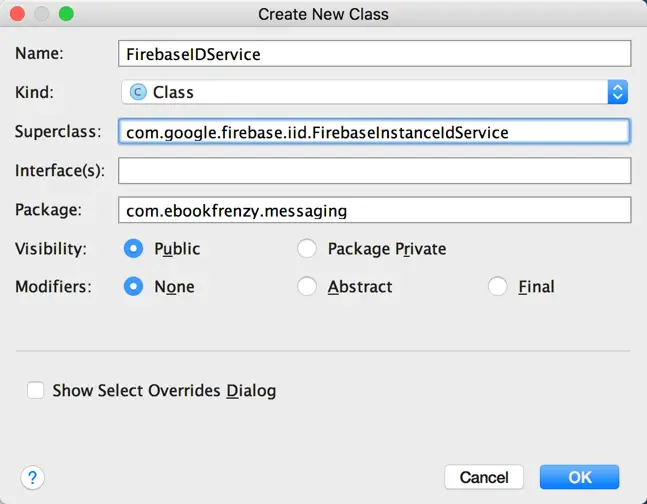
Task: Click the Create New Class title bar
Action: point(323,14)
